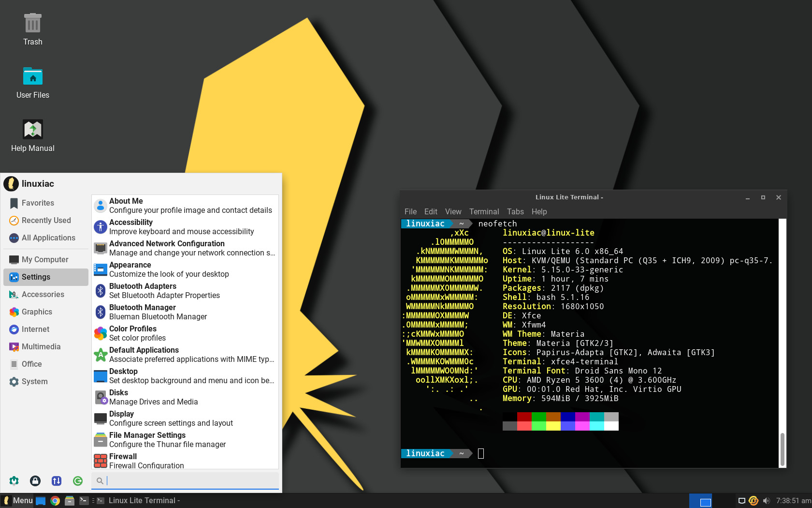
Task: Click the switch user arrows icon
Action: [x=57, y=480]
